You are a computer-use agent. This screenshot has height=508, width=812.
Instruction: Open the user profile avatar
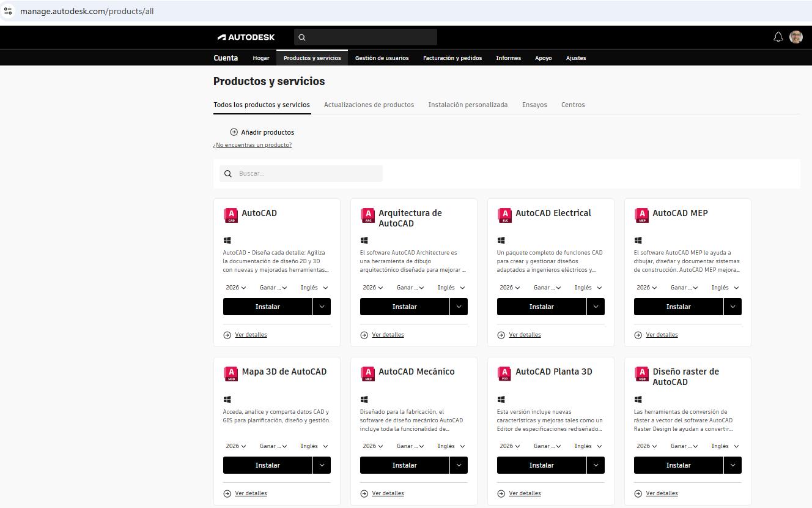point(796,37)
